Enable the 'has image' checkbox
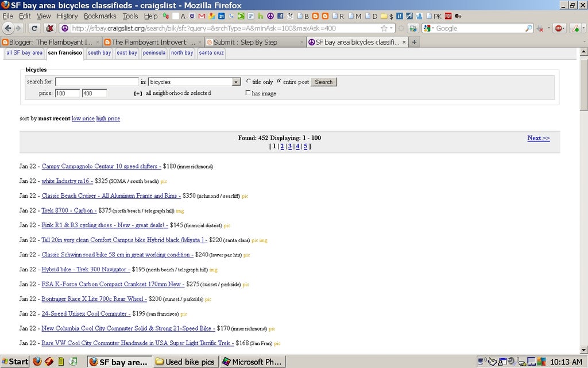 click(x=248, y=93)
